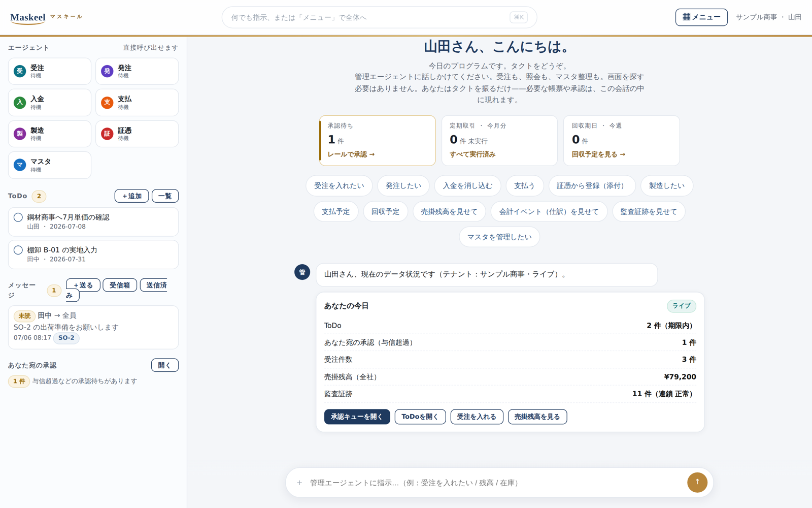
Task: Focus the top command search field
Action: pyautogui.click(x=379, y=17)
